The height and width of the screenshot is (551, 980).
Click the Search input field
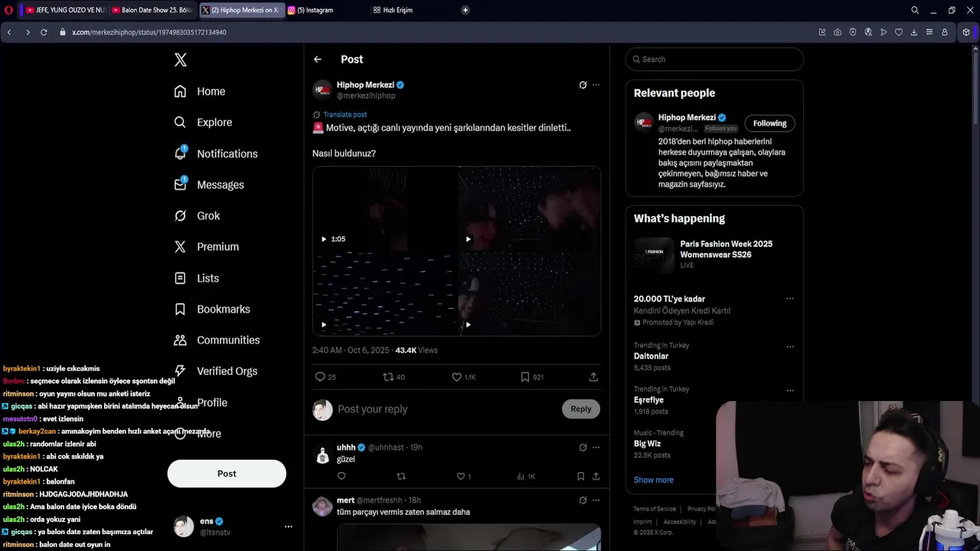click(x=714, y=59)
